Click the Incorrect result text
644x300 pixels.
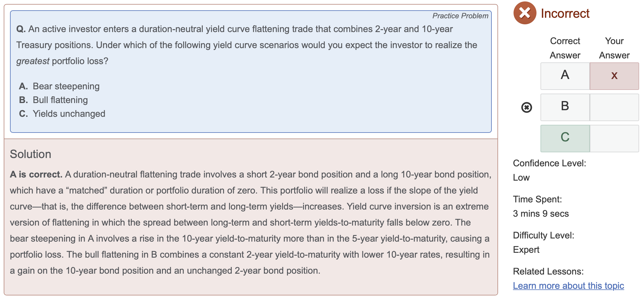pos(565,13)
